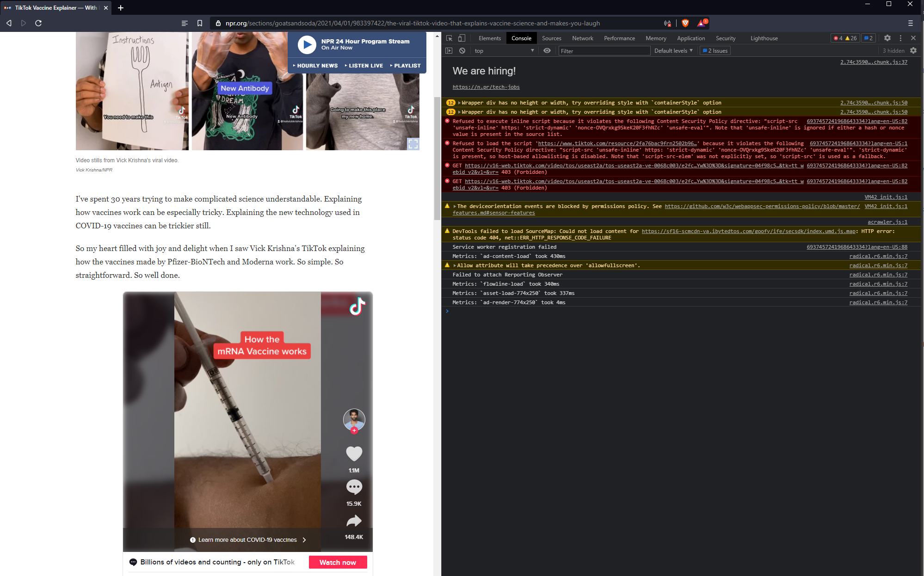Toggle the device toolbar in DevTools
The image size is (924, 576).
462,38
